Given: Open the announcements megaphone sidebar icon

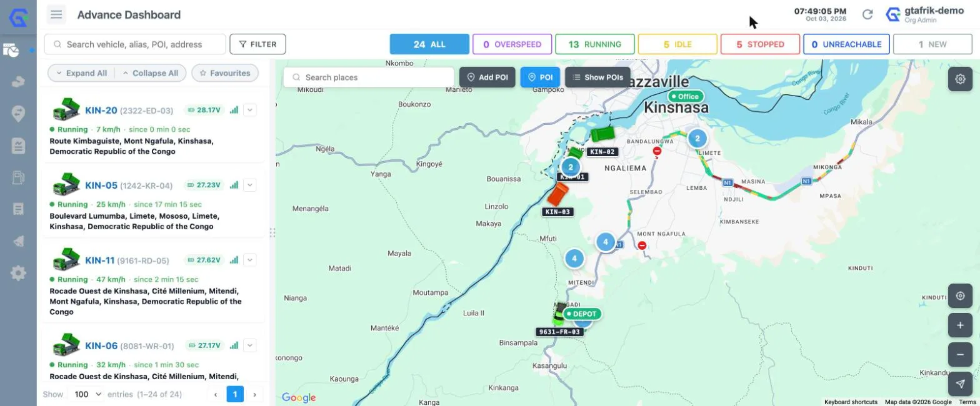Looking at the screenshot, I should tap(18, 241).
